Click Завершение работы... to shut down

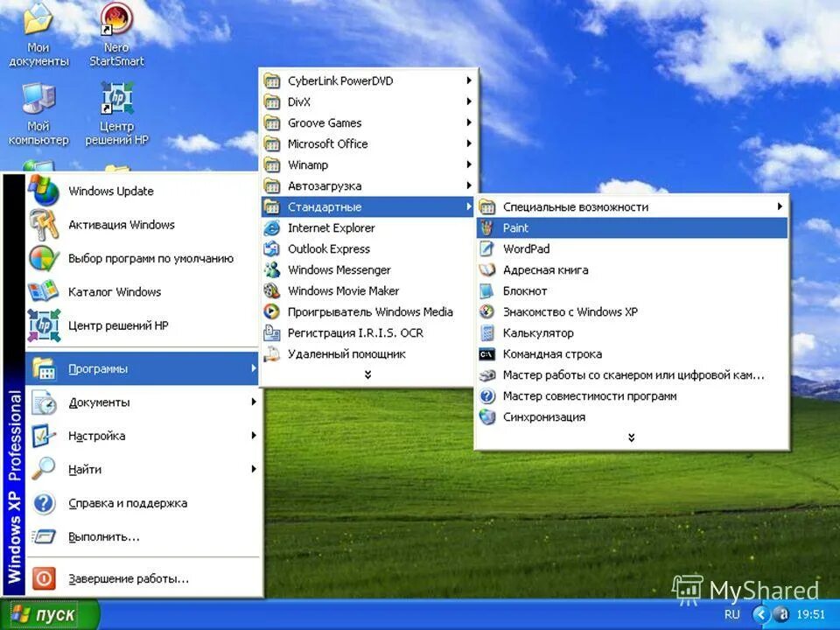(143, 578)
